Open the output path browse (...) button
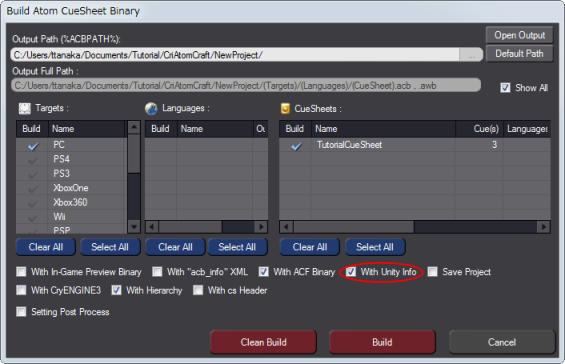The image size is (565, 364). (471, 55)
